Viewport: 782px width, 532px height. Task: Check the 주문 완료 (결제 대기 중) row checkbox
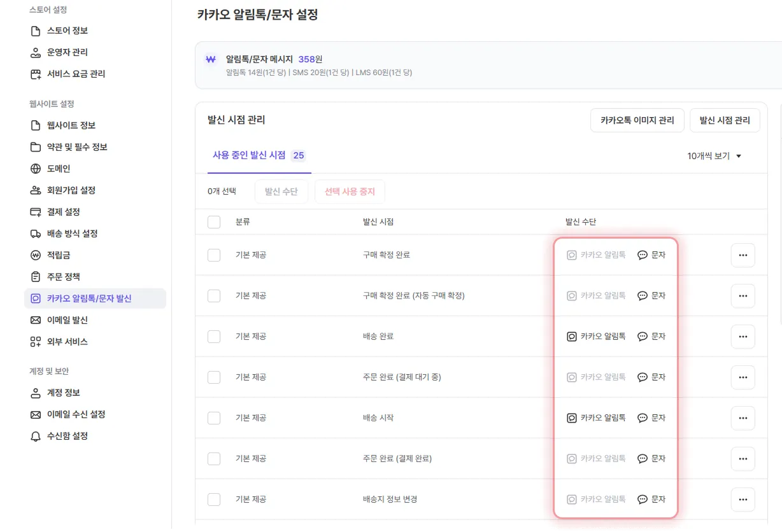(x=214, y=377)
